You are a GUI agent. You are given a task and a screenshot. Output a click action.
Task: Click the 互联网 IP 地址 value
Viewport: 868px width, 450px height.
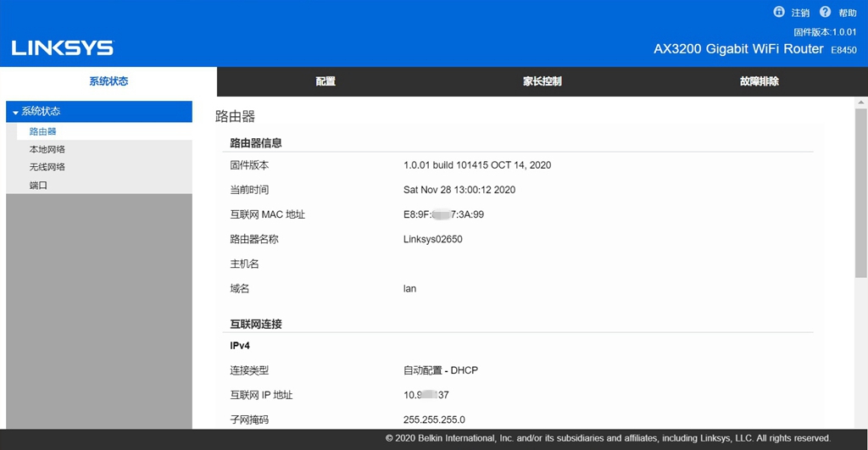(x=426, y=395)
